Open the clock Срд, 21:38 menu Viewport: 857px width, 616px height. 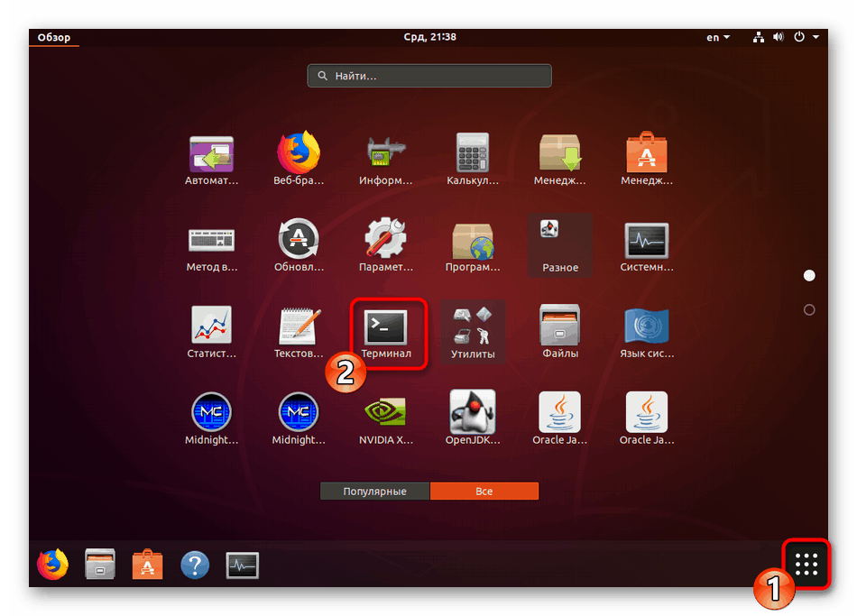point(429,37)
